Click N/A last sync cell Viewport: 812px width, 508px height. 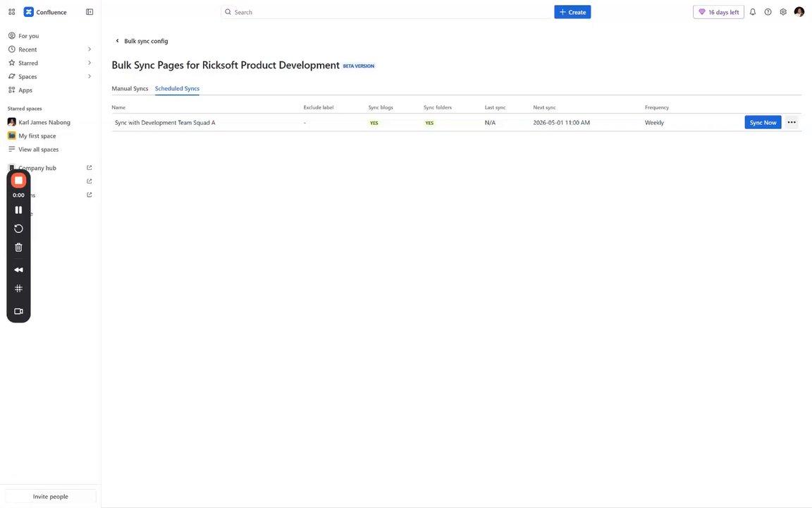coord(490,123)
